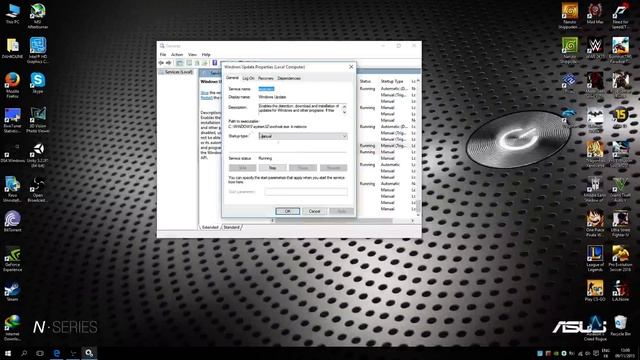Select the Play CS-GO desktop icon
This screenshot has height=360, width=640.
(595, 291)
